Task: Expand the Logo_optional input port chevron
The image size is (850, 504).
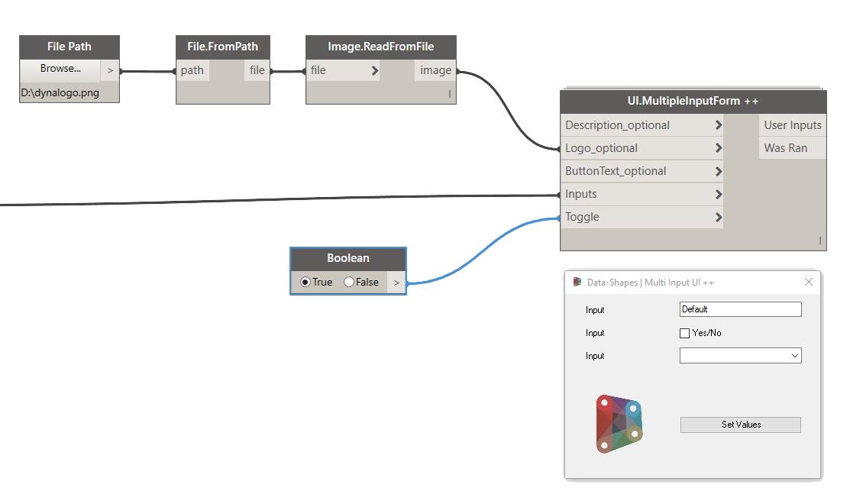Action: 719,148
